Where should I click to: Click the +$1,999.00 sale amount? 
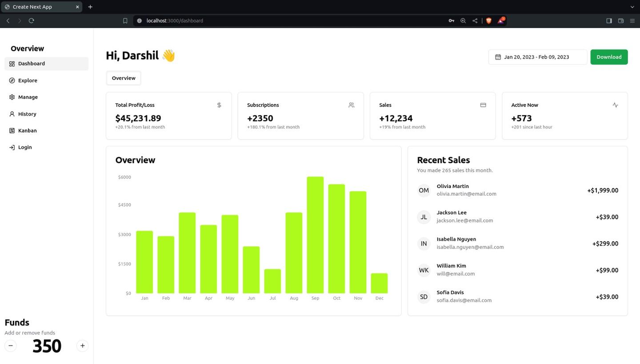603,190
